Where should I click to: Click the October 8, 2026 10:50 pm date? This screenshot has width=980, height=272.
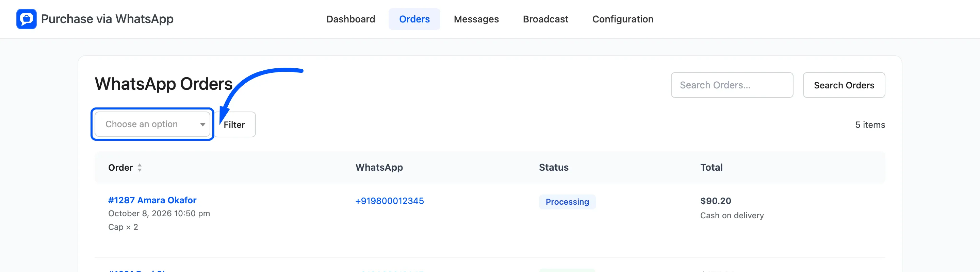[159, 214]
